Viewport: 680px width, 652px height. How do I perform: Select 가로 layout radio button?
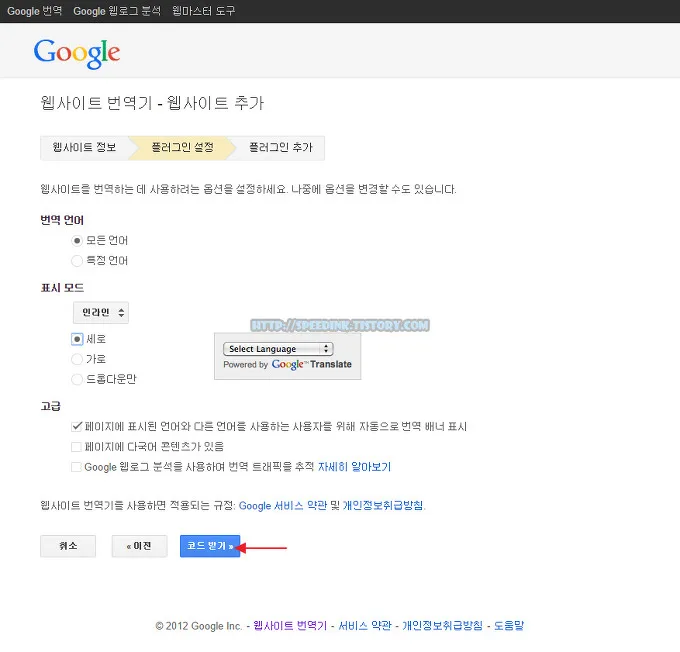tap(77, 359)
